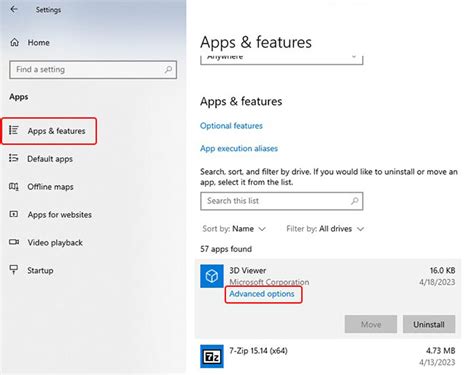Open Advanced options for 3D Viewer
The width and height of the screenshot is (474, 375).
point(262,294)
